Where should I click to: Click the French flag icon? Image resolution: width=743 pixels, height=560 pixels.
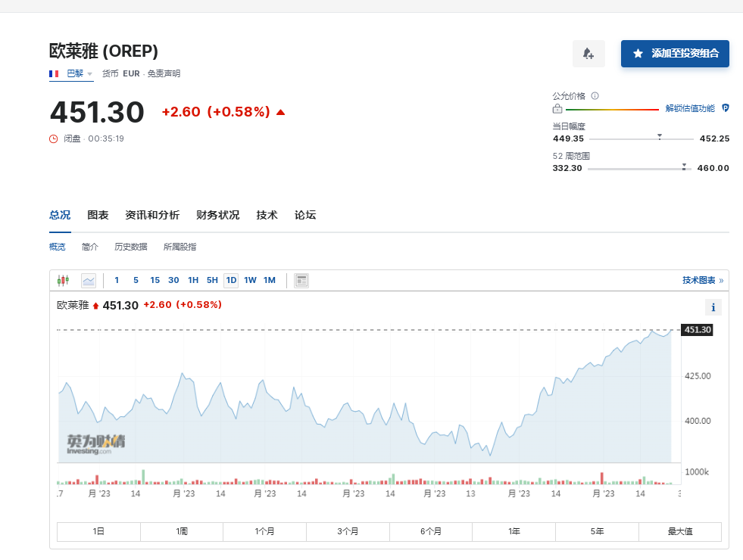tap(54, 74)
